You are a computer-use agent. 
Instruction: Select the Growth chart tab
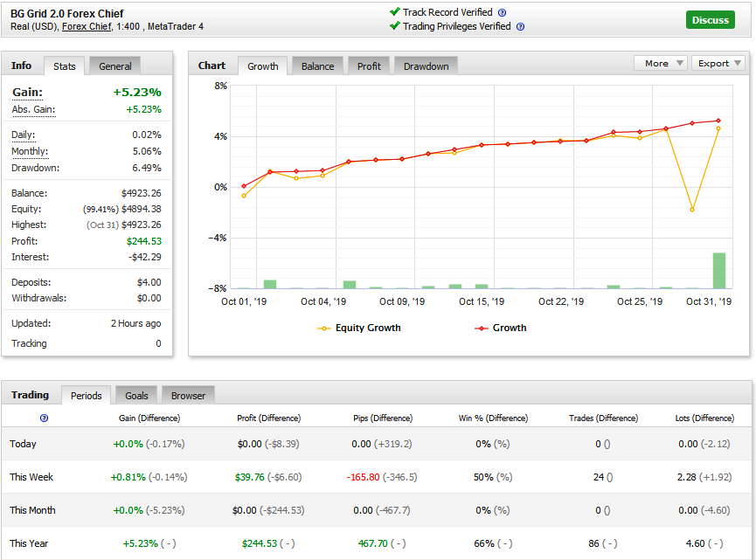coord(263,66)
